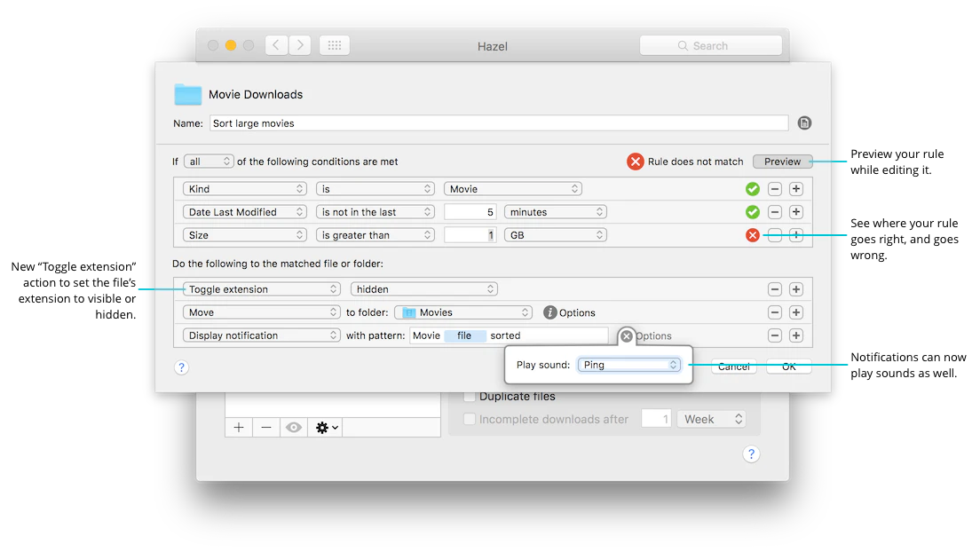Open the all/any conditions dropdown
The image size is (980, 552).
pos(209,162)
